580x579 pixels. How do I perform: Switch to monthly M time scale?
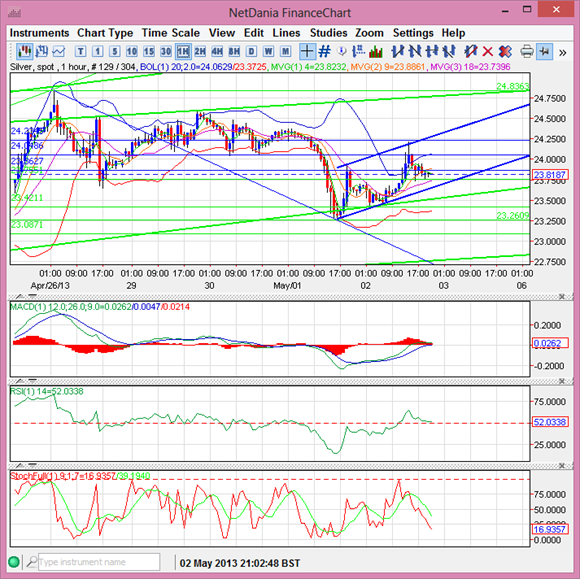(286, 51)
